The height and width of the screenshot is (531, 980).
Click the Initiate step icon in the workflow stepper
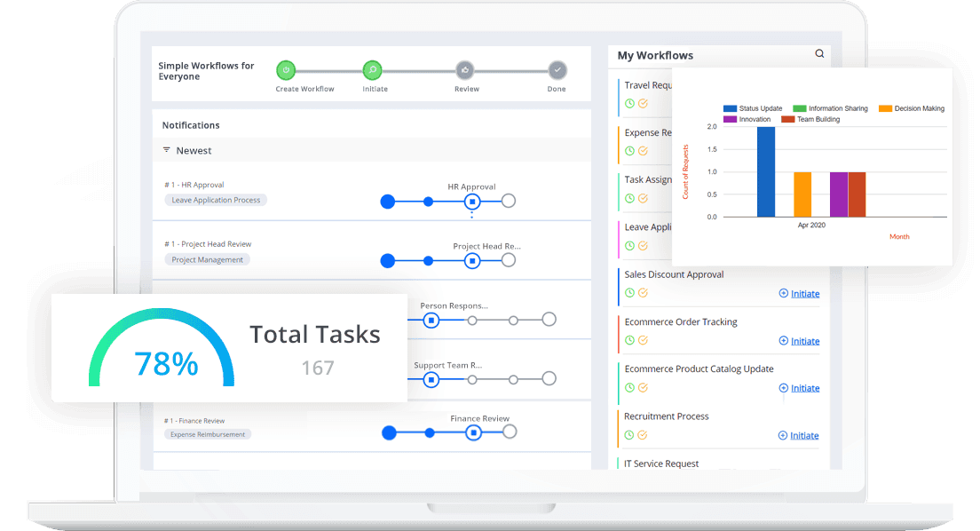click(x=372, y=69)
